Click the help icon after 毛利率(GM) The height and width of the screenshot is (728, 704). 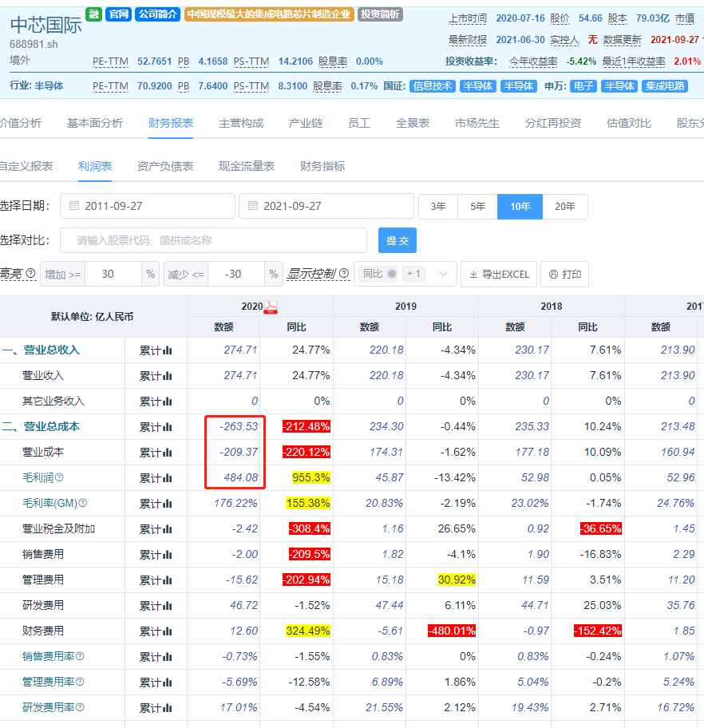pos(83,503)
